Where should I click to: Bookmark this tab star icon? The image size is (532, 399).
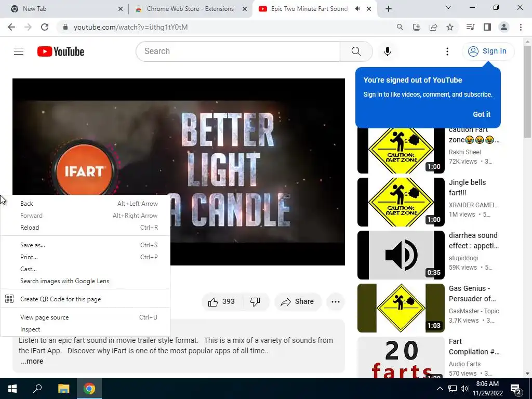point(450,27)
